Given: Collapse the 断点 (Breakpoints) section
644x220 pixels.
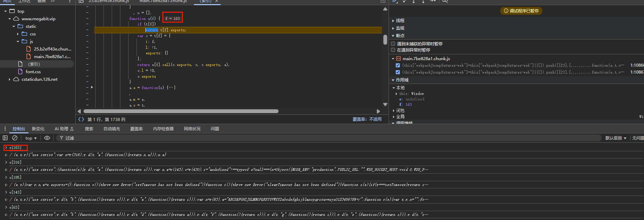Looking at the screenshot, I should 393,36.
